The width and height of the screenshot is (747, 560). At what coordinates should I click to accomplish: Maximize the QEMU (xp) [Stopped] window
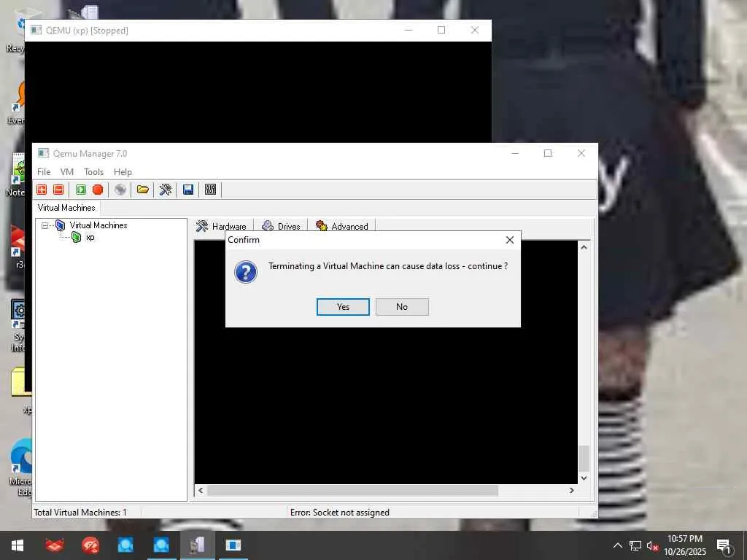pos(441,30)
